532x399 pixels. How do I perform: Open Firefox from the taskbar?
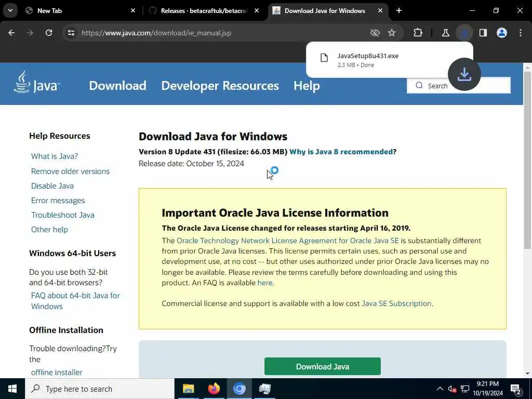click(214, 389)
